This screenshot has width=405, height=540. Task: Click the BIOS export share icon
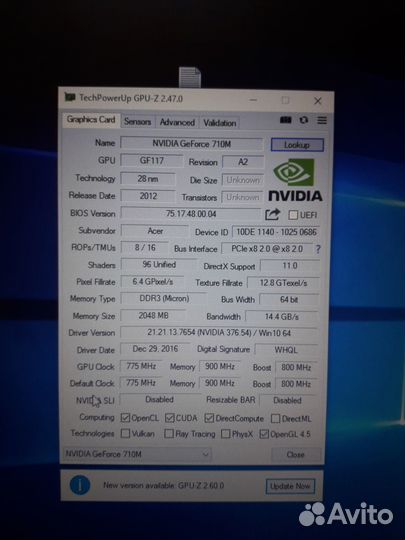(272, 214)
